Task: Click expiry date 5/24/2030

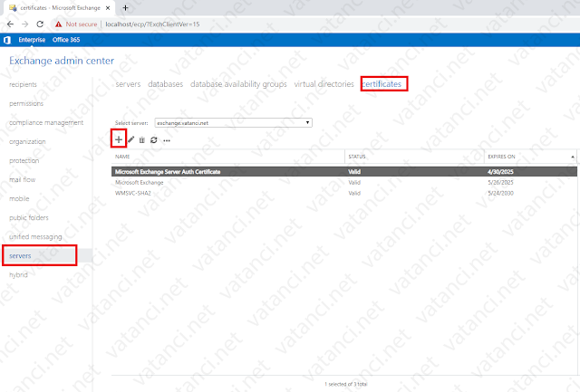Action: [500, 193]
